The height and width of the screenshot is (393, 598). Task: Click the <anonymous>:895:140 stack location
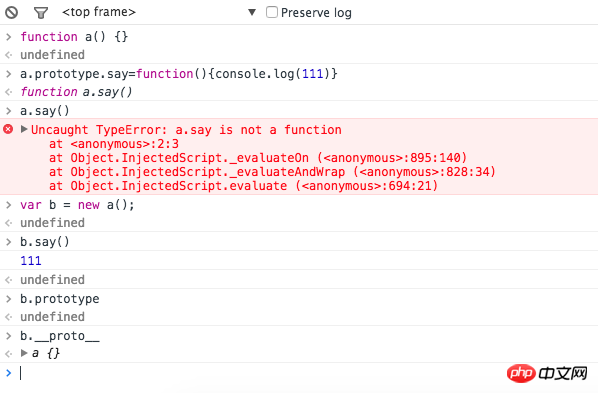pyautogui.click(x=392, y=158)
